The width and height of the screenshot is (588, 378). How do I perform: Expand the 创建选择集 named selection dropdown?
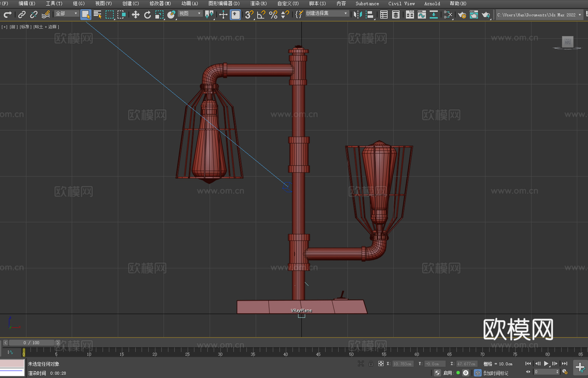[327, 13]
